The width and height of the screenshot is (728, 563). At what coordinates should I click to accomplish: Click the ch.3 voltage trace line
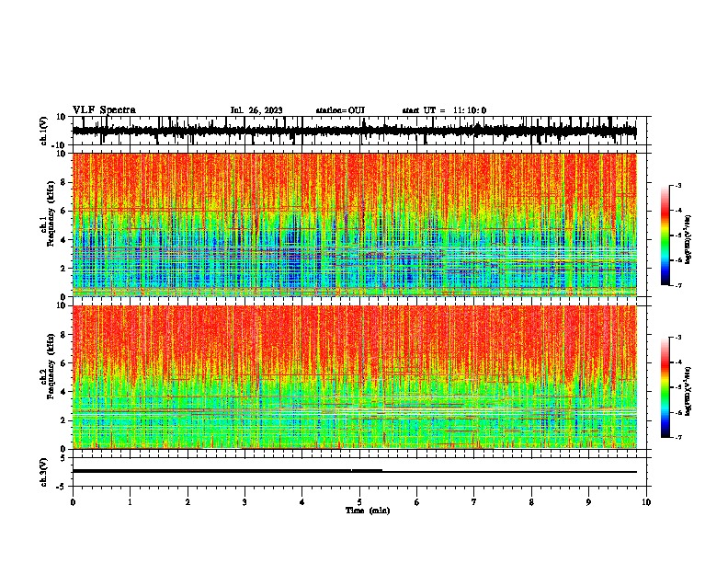(x=354, y=471)
